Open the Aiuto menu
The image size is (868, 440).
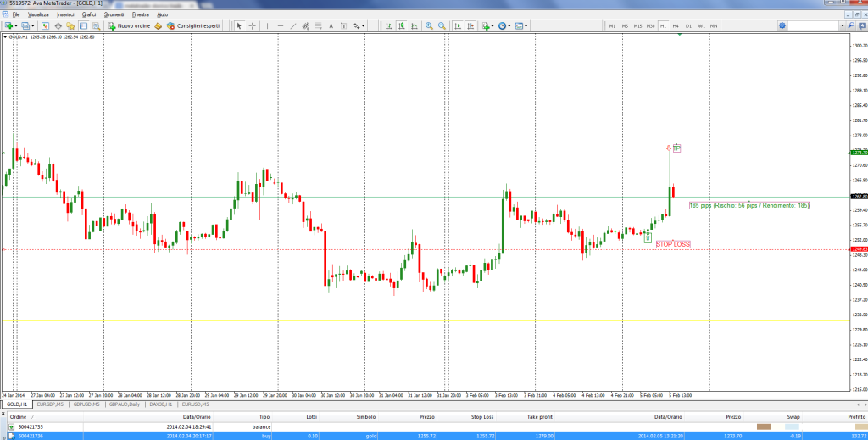162,14
